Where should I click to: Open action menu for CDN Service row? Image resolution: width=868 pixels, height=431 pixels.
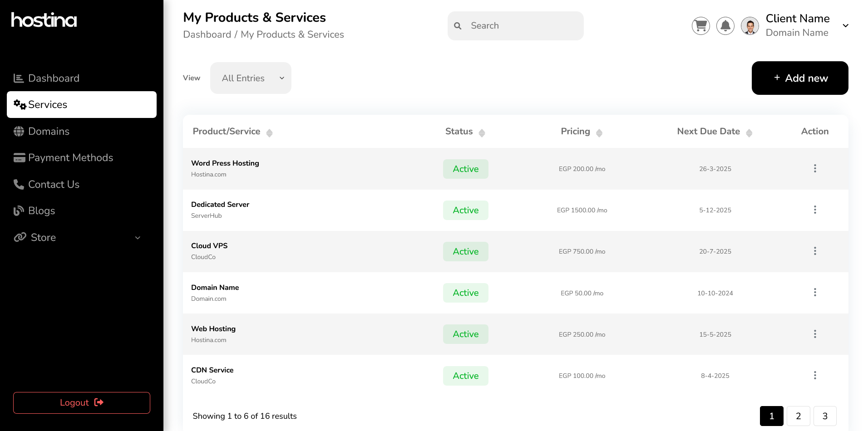[815, 376]
